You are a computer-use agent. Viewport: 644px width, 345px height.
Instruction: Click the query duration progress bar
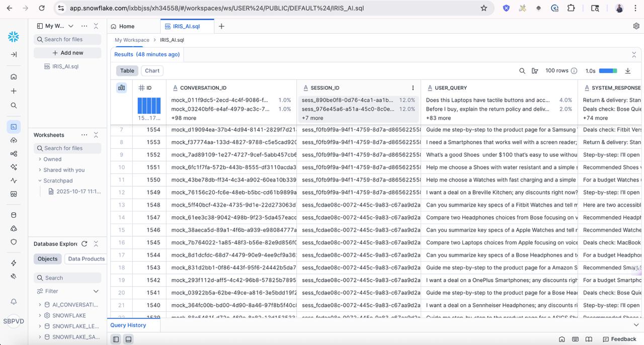click(x=608, y=71)
